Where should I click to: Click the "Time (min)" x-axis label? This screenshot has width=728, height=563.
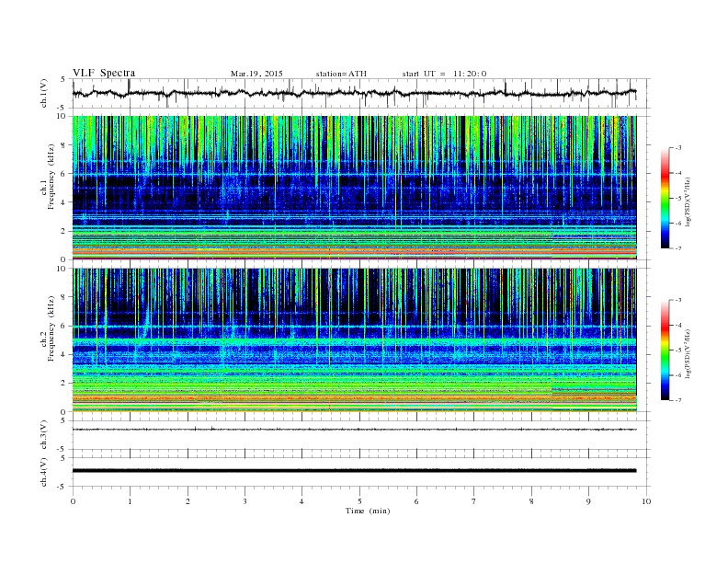pos(368,511)
